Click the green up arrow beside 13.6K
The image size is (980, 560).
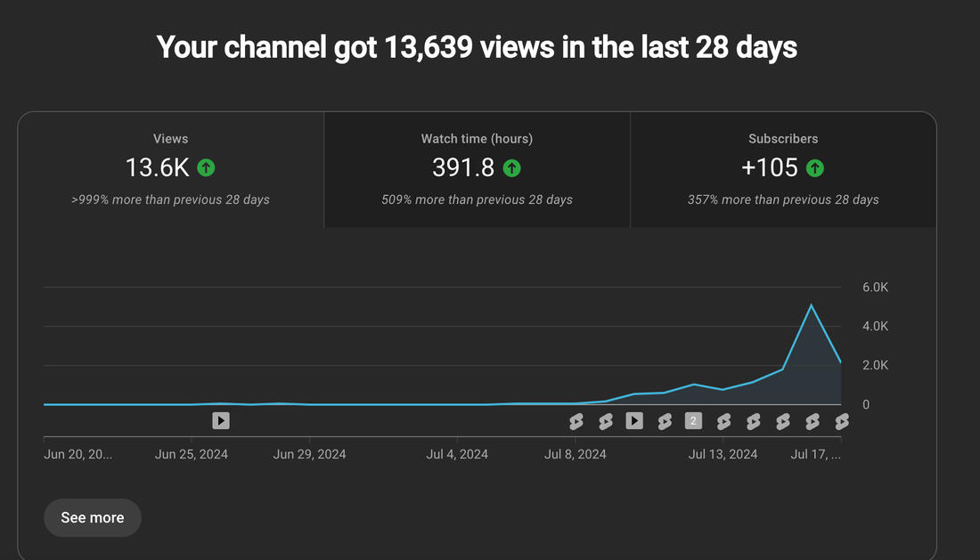[x=206, y=167]
